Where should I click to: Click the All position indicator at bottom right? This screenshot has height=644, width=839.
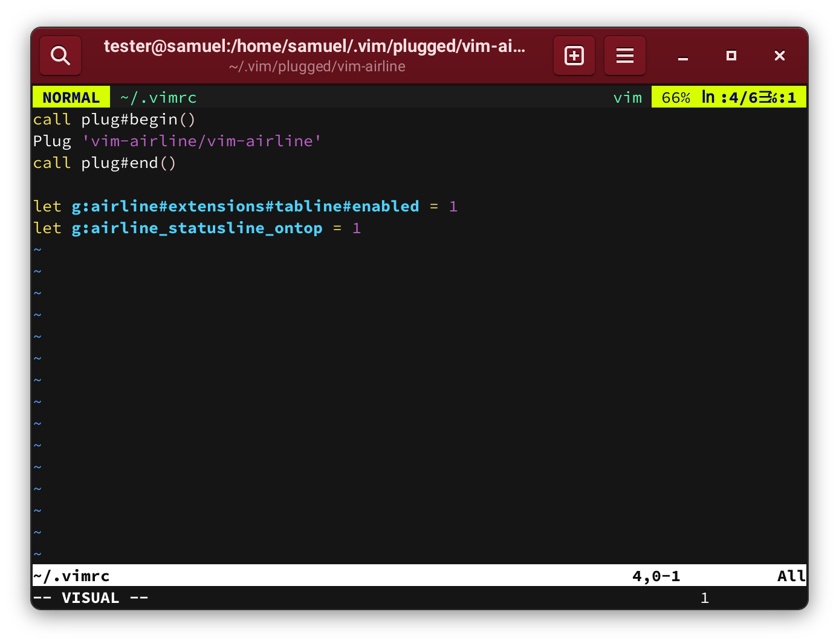click(x=791, y=576)
